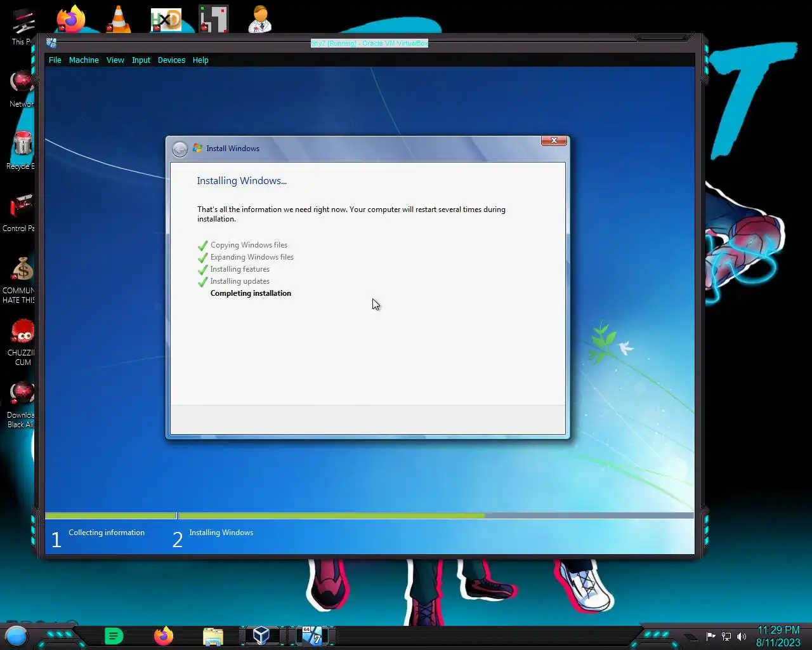Click the back arrow in Install Windows
The height and width of the screenshot is (650, 812).
click(x=180, y=149)
